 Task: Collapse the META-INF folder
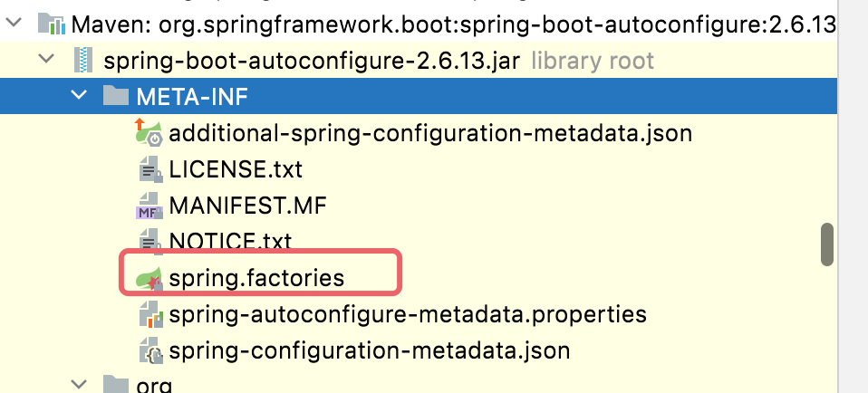(80, 97)
